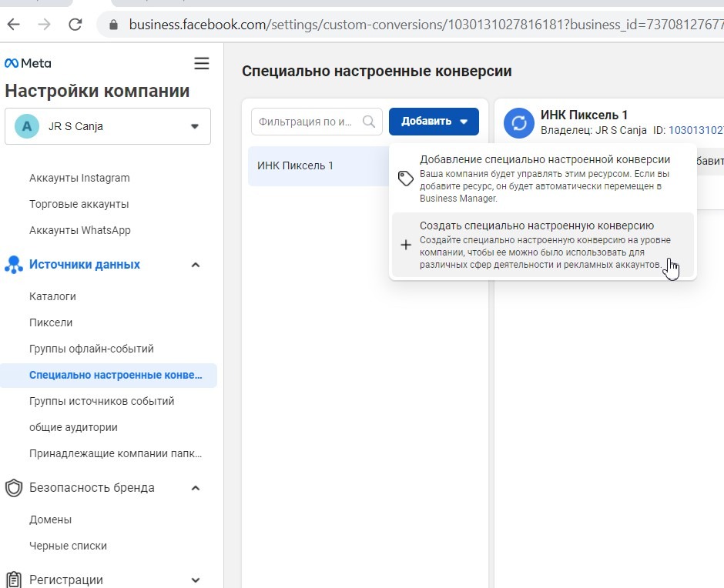Click Источники данных heading
Image resolution: width=724 pixels, height=588 pixels.
pyautogui.click(x=85, y=265)
